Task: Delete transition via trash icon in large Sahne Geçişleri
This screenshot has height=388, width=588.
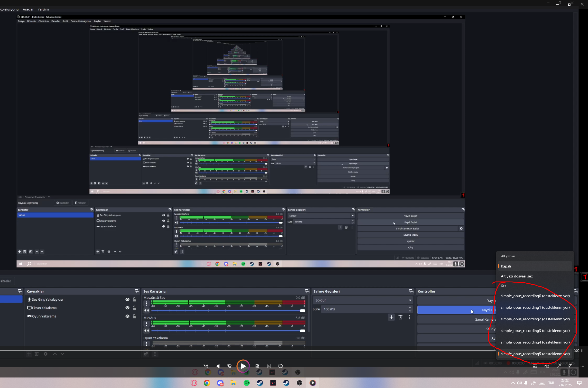Action: (400, 317)
